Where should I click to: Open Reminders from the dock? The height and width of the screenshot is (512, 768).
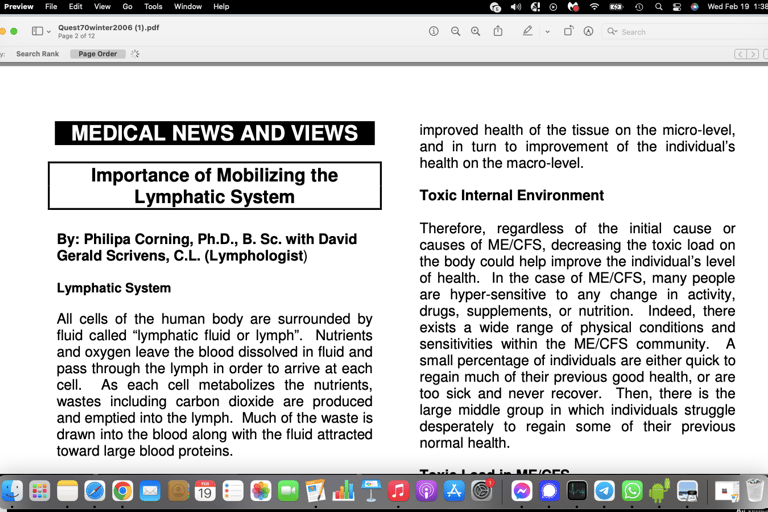click(x=233, y=491)
